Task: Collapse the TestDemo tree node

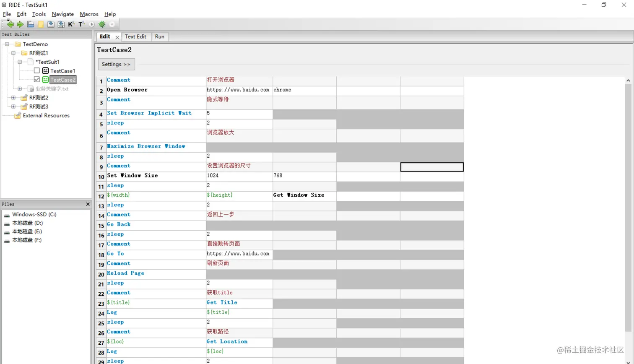Action: (7, 44)
